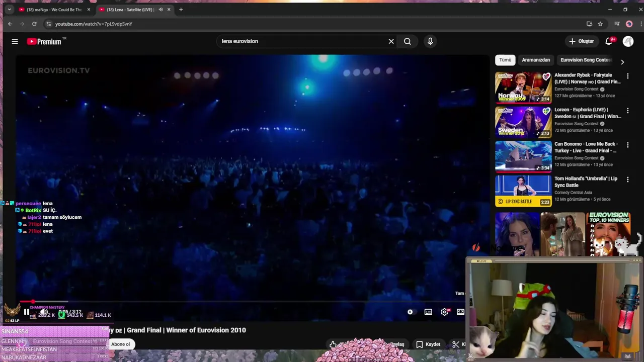This screenshot has height=362, width=644.
Task: Select the Aramanızdan filter chip
Action: [x=536, y=60]
